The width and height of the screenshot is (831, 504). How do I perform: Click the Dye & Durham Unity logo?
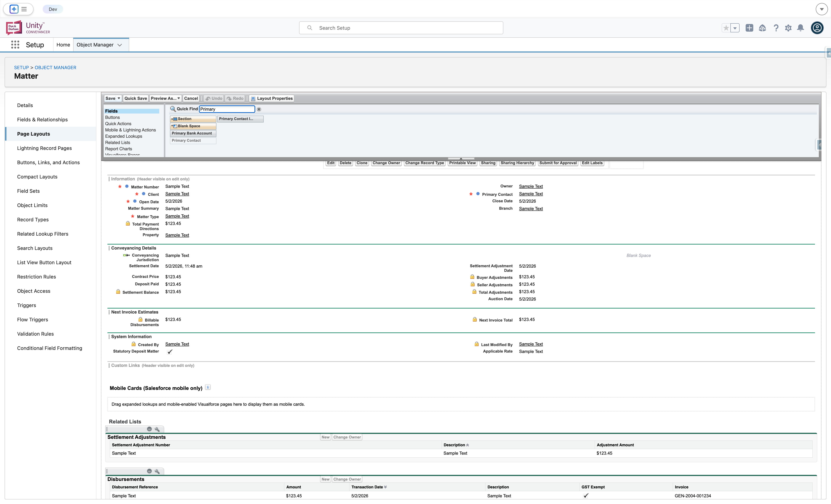coord(28,28)
